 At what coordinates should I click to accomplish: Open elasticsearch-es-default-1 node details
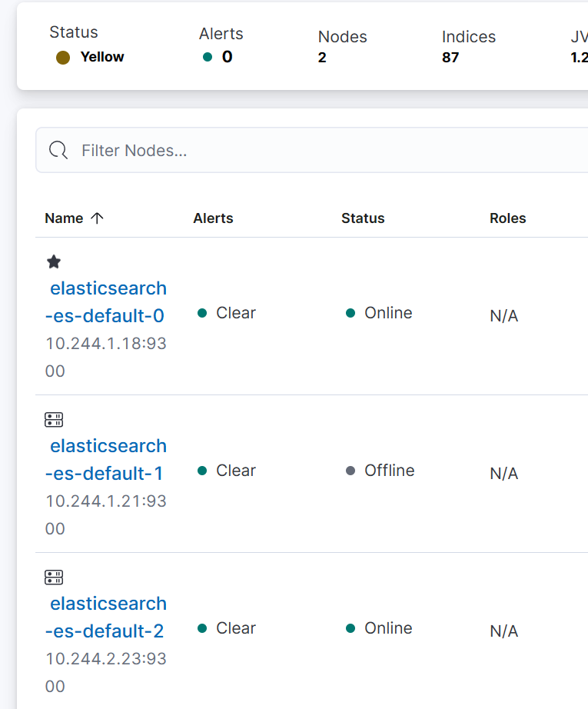coord(106,459)
